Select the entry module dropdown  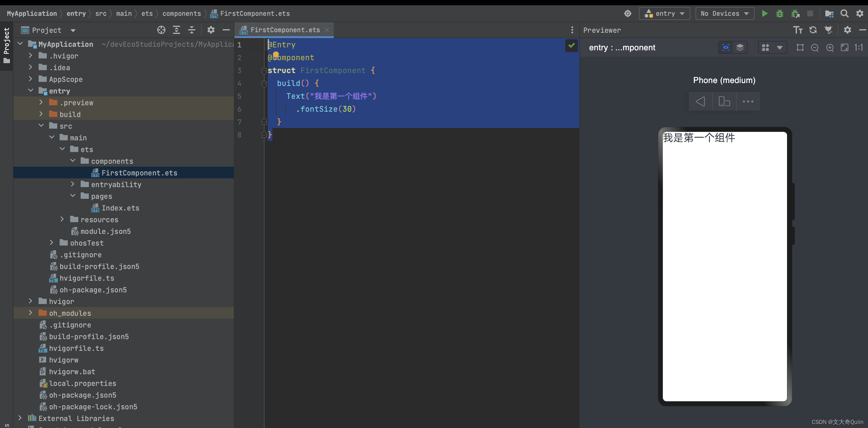[664, 13]
